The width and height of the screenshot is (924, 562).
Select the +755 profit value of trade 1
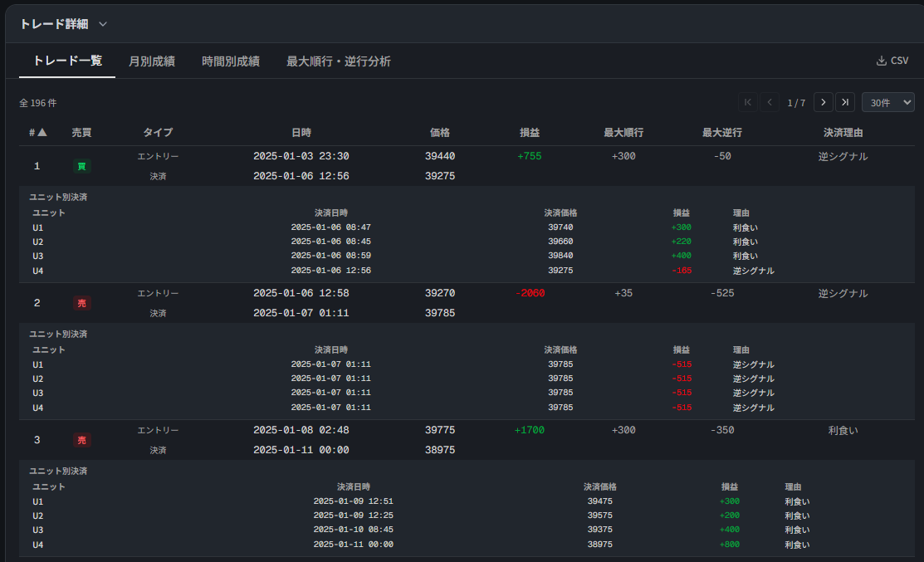pyautogui.click(x=529, y=156)
